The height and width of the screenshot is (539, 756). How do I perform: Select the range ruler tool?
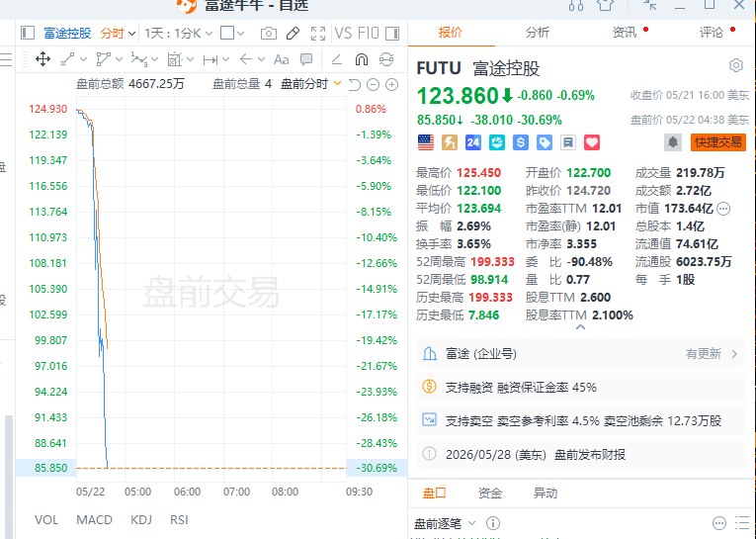click(x=210, y=60)
